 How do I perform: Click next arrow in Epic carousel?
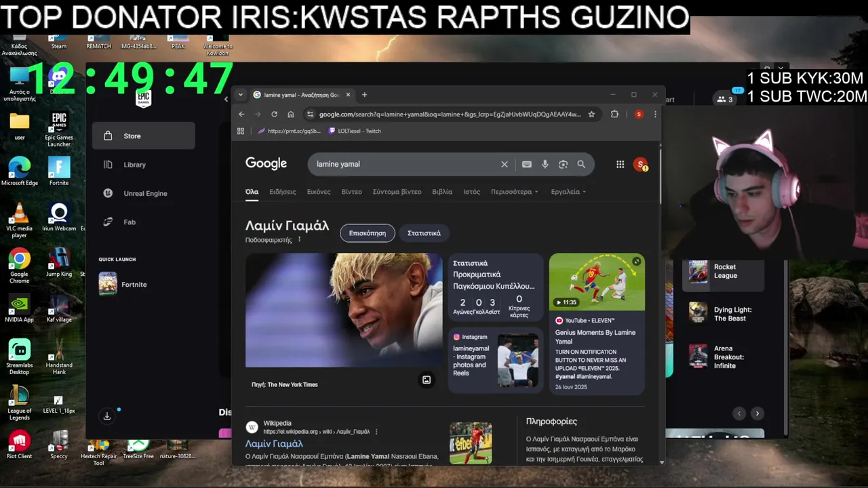point(757,413)
